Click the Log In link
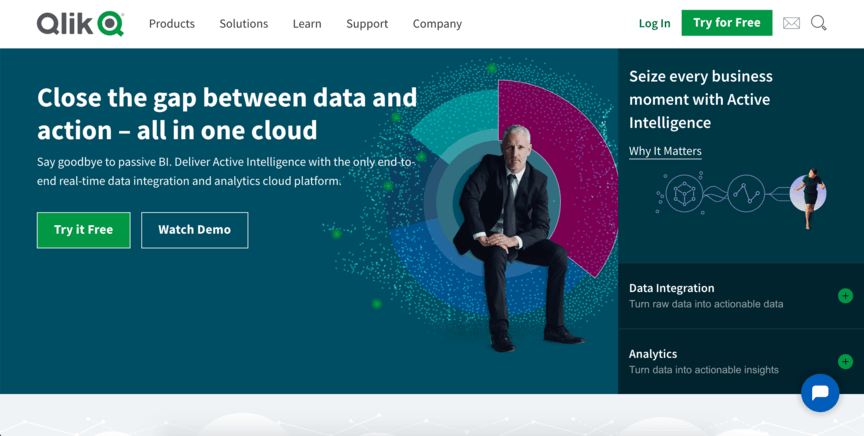864x436 pixels. point(654,24)
